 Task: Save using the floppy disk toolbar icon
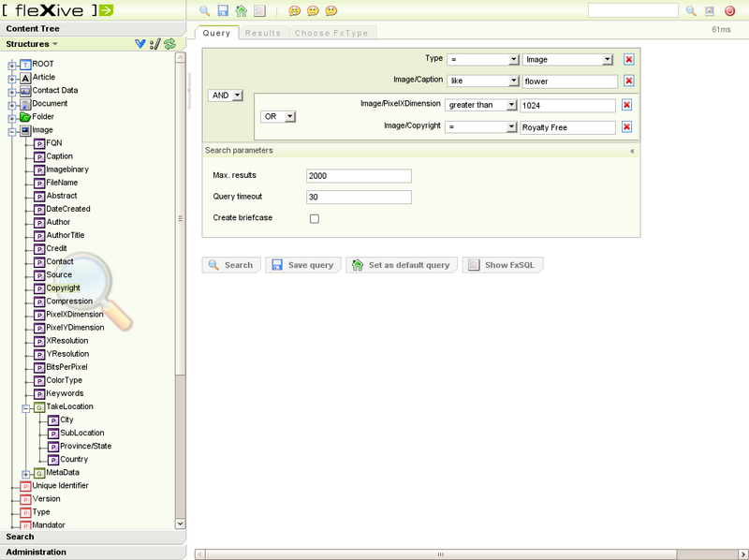coord(222,9)
